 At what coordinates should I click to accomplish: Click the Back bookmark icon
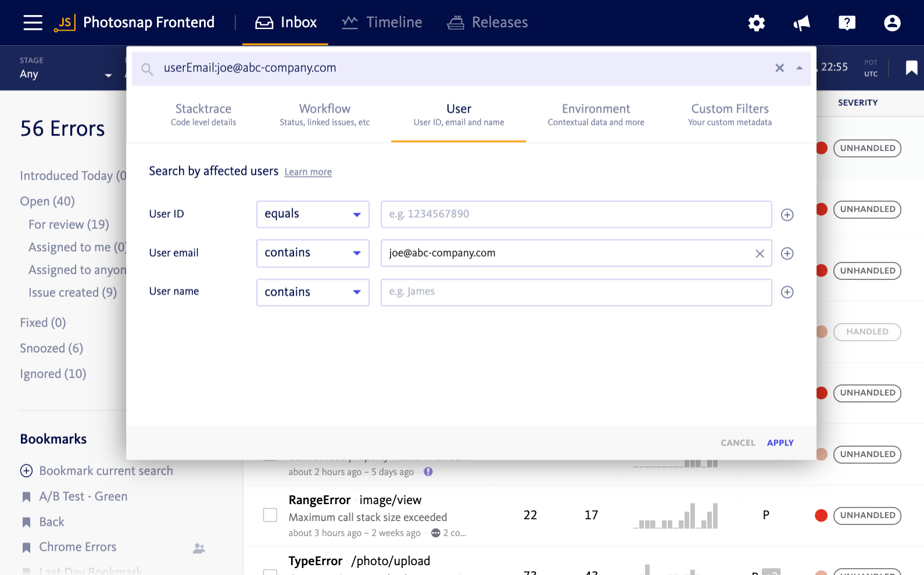26,523
